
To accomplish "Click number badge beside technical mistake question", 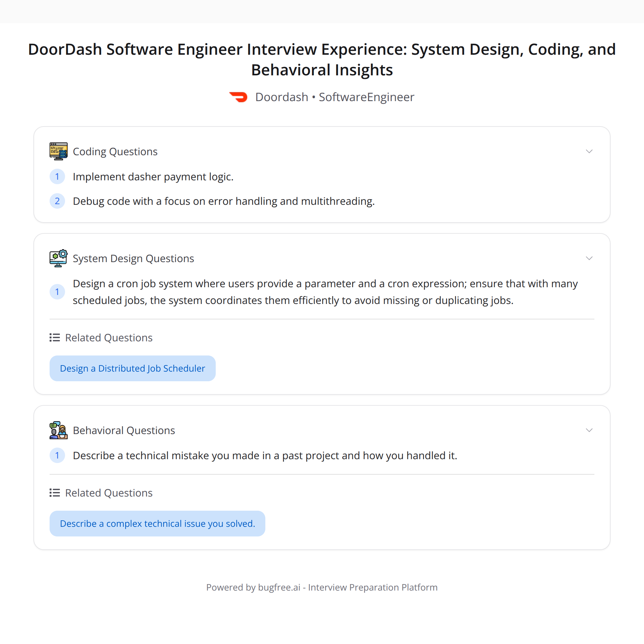I will (57, 455).
